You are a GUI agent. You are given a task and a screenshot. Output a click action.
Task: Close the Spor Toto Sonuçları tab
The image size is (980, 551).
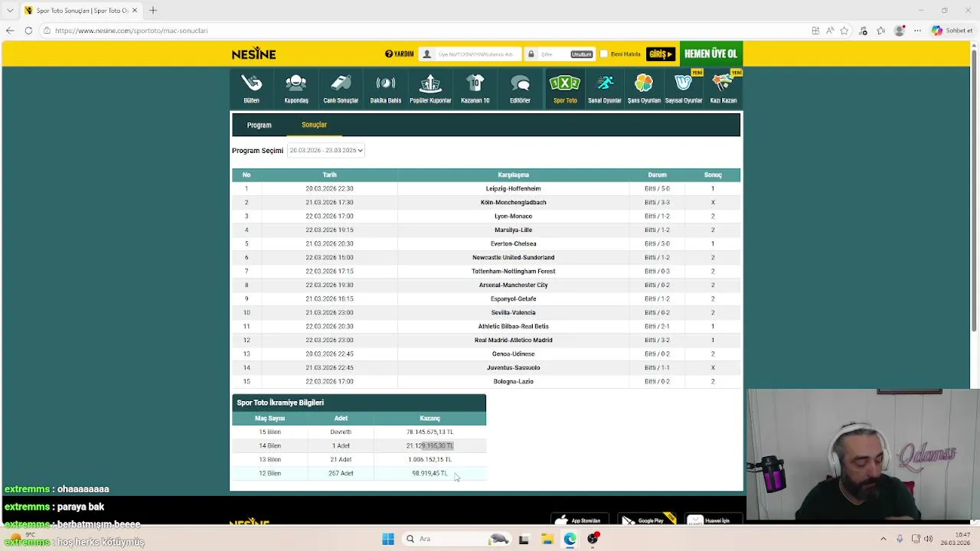pos(135,11)
